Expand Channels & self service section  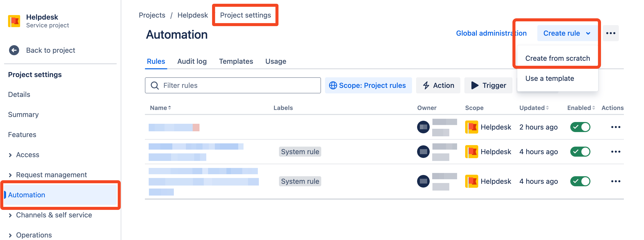point(10,215)
